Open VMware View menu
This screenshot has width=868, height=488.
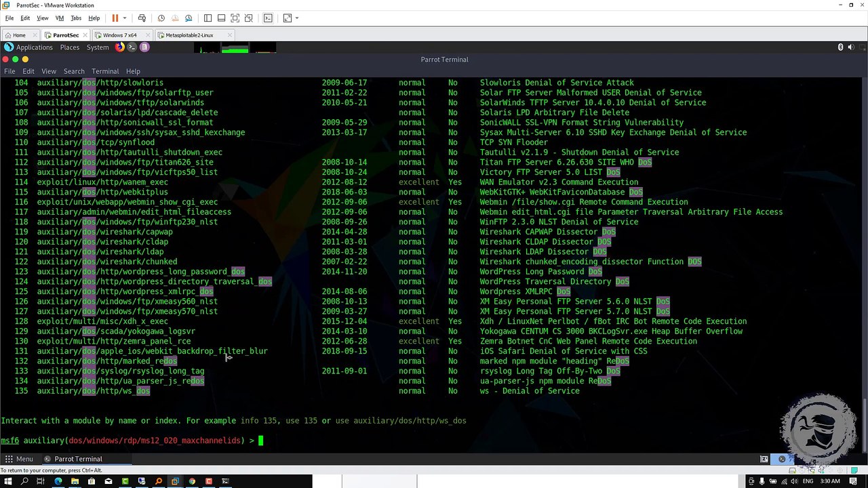click(42, 18)
